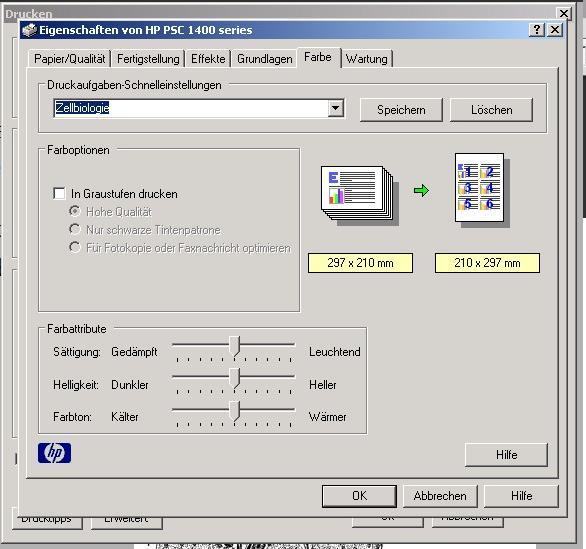Click the source document stack preview icon
This screenshot has width=586, height=549.
360,195
